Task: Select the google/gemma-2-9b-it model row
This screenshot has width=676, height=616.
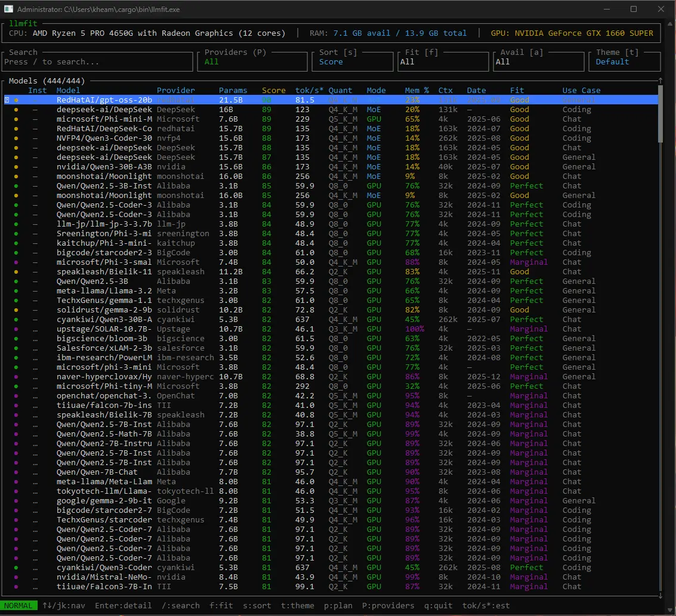Action: click(x=331, y=501)
